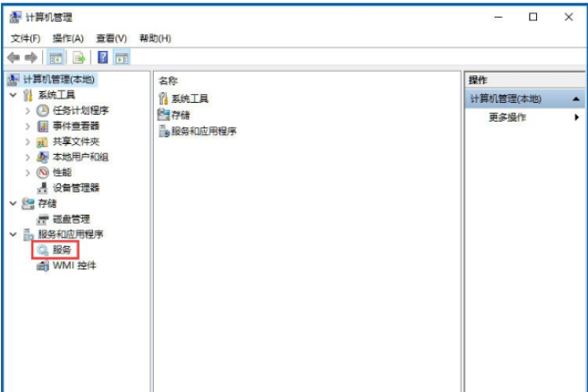Click the 存储 icon in center list

tap(164, 115)
